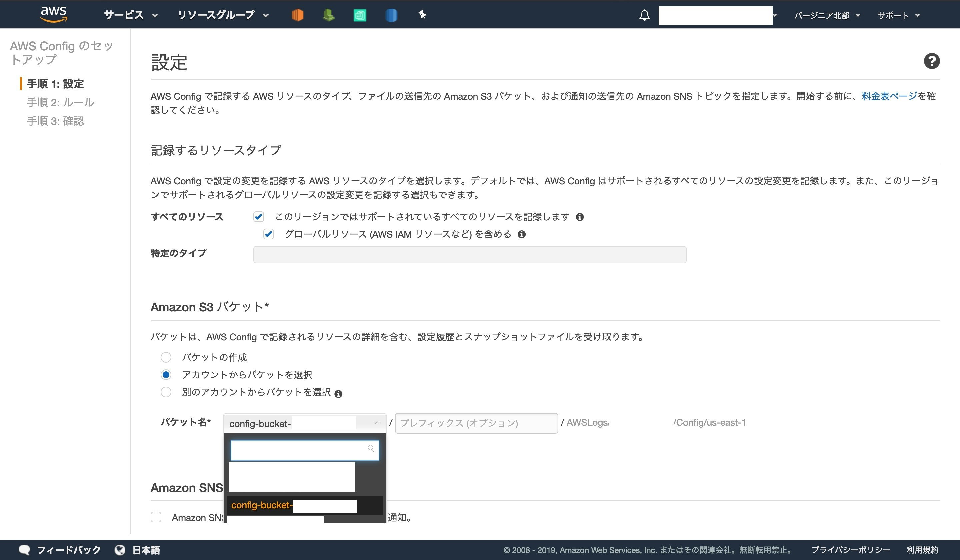Image resolution: width=960 pixels, height=560 pixels.
Task: Select 別のアカウントからバケットを選択 radio button
Action: point(165,393)
